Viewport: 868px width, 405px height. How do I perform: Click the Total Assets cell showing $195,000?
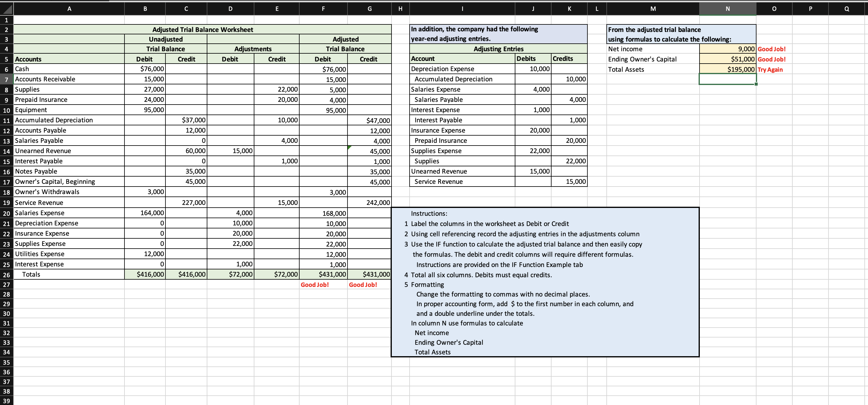(727, 69)
